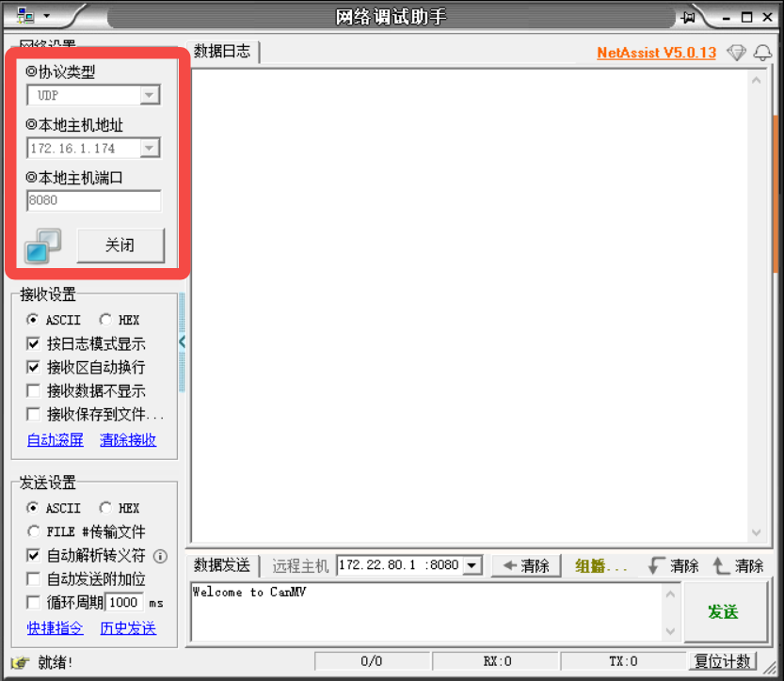This screenshot has height=681, width=784.
Task: Expand the 远程主机 address dropdown
Action: (472, 565)
